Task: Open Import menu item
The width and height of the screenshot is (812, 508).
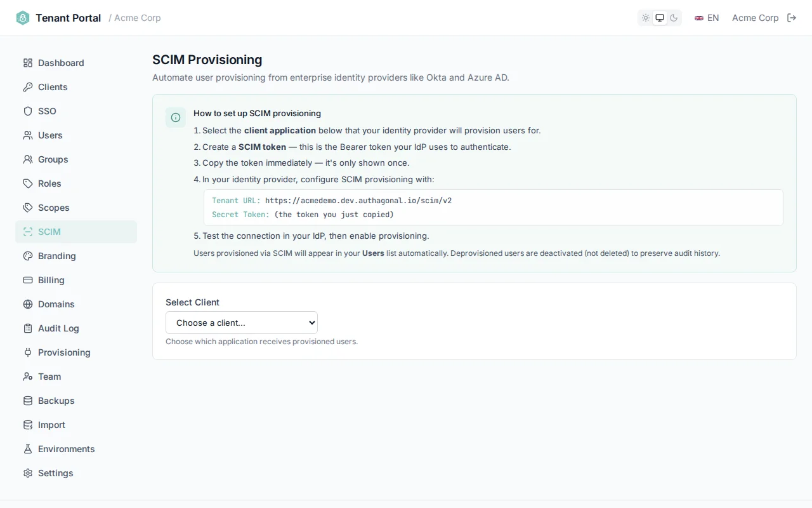Action: (76, 425)
